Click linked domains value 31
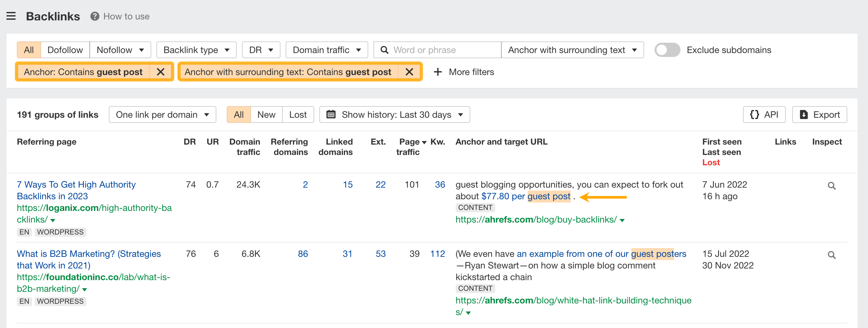868x328 pixels. coord(348,254)
